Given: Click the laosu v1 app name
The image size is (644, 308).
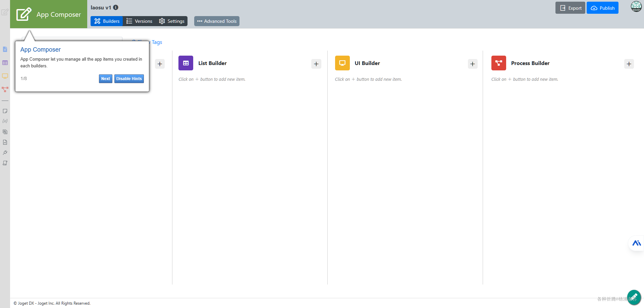Looking at the screenshot, I should [x=101, y=7].
